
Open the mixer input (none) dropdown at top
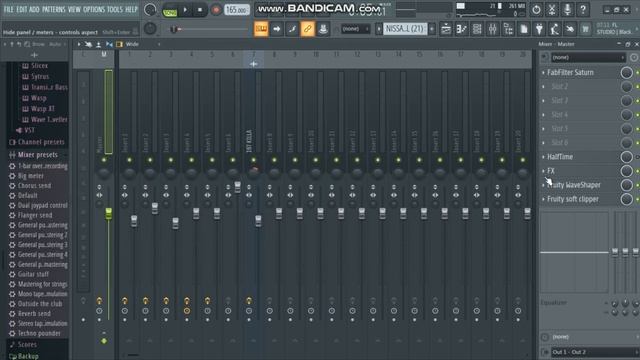[588, 58]
